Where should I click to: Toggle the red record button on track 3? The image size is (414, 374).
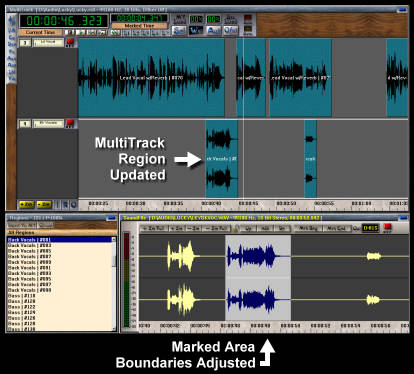pos(70,42)
